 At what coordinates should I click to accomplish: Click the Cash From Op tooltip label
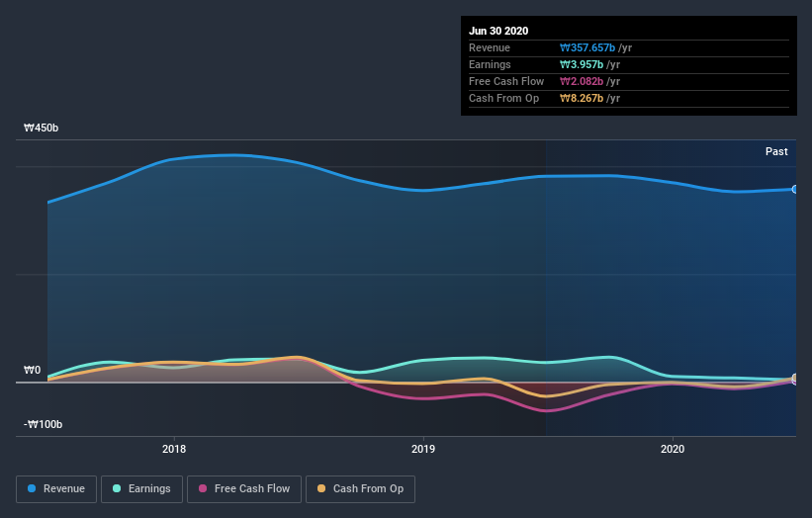point(503,98)
